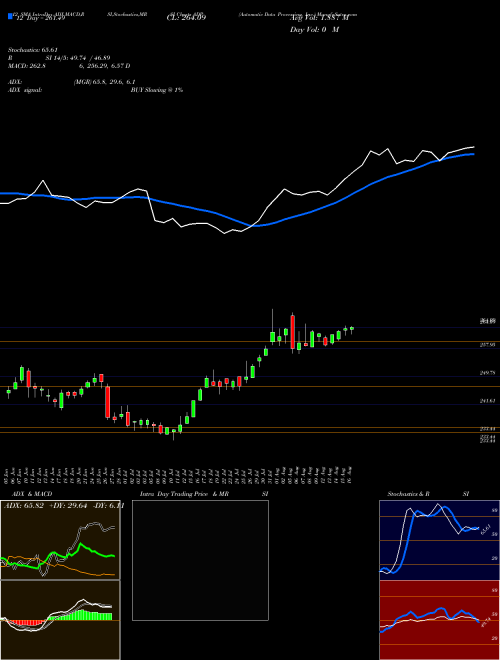This screenshot has width=500, height=660.
Task: Click the 241.63 price axis label
Action: tap(487, 401)
